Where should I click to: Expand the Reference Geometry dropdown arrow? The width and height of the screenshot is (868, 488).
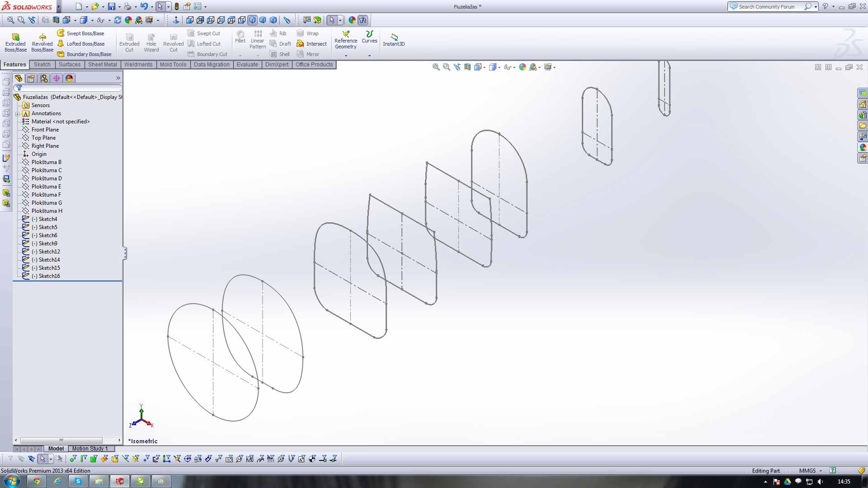tap(346, 56)
